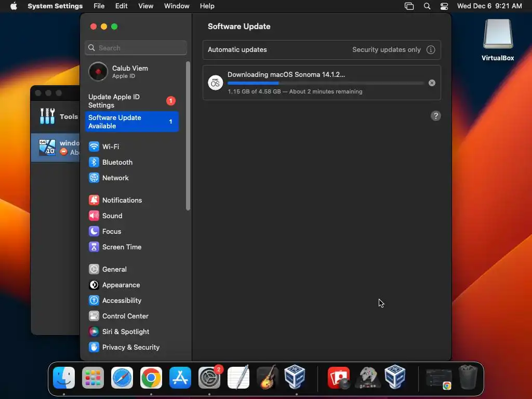Image resolution: width=532 pixels, height=399 pixels.
Task: Click download size status text
Action: pos(295,91)
